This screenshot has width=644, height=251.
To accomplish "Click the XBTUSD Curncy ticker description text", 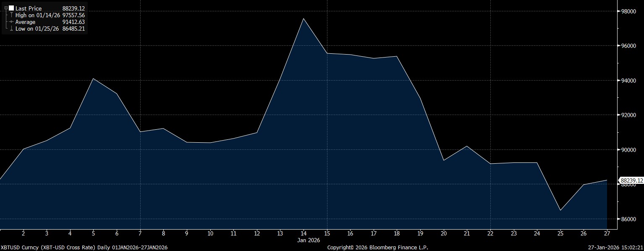I will coord(84,248).
